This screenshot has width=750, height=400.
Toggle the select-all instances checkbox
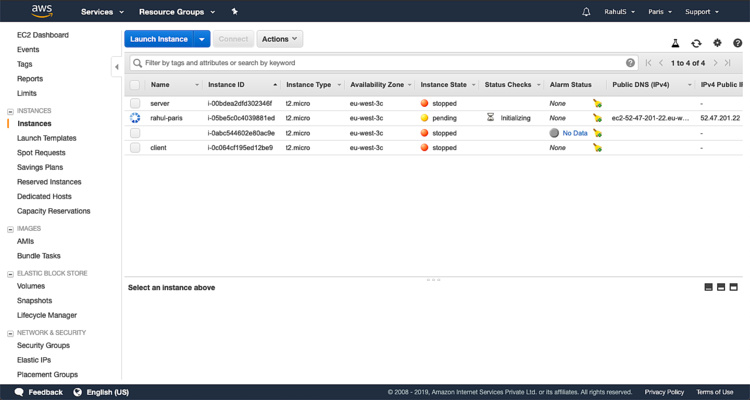(135, 85)
